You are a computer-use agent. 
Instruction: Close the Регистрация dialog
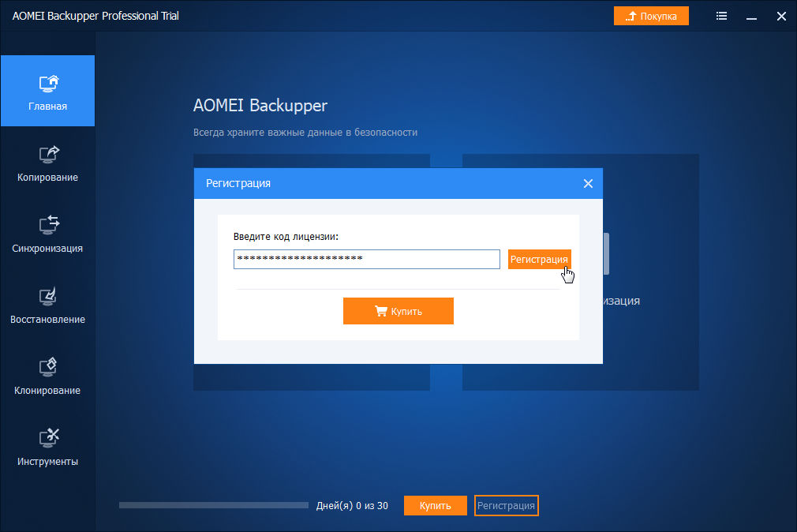[588, 183]
